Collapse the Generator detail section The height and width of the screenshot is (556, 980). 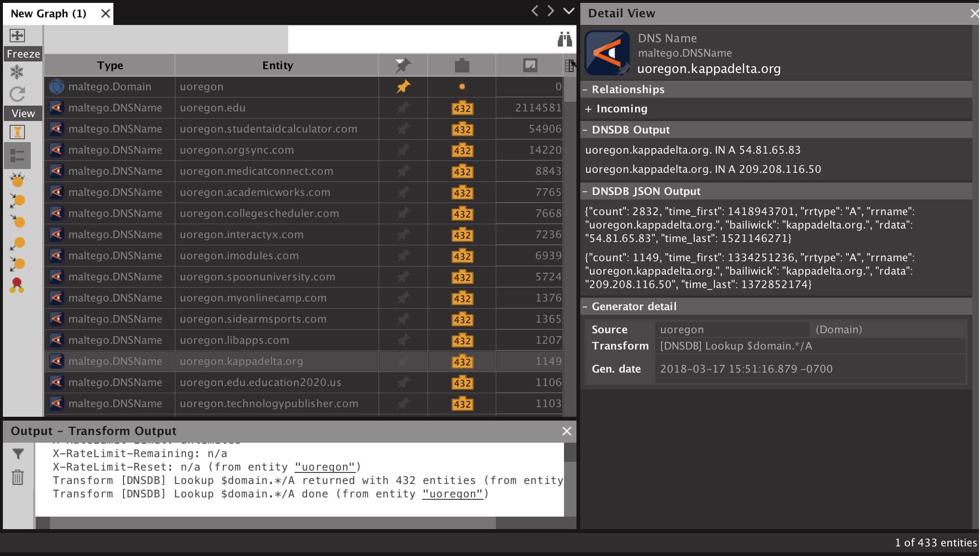[585, 307]
